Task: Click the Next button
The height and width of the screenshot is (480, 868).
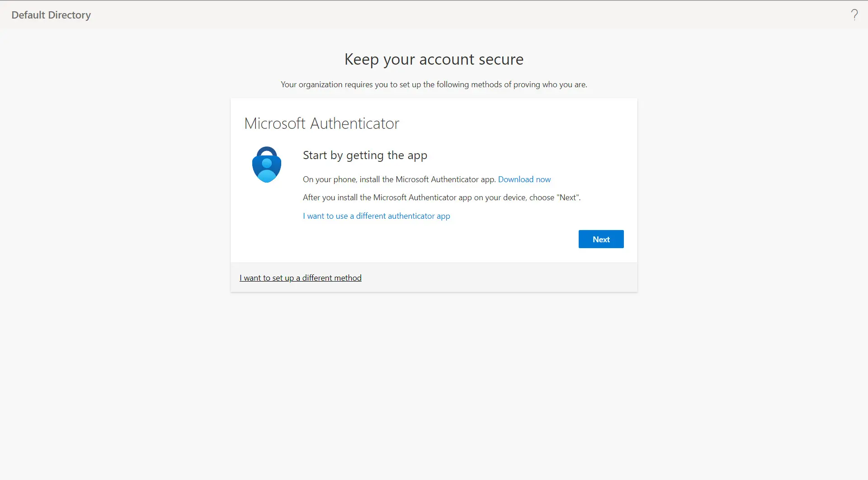Action: (x=601, y=239)
